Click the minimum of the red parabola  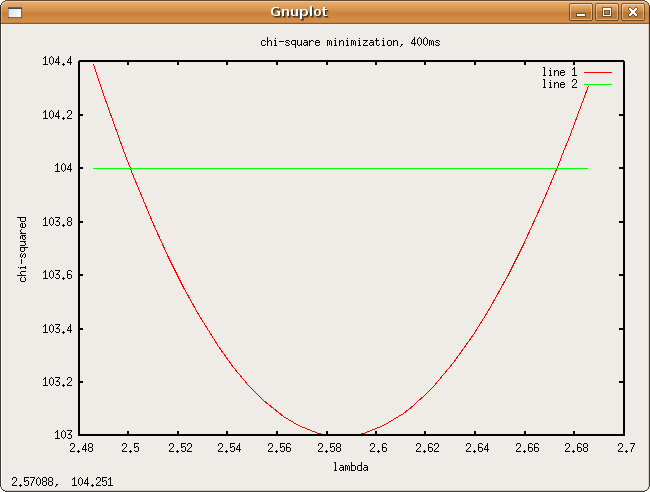pyautogui.click(x=344, y=434)
